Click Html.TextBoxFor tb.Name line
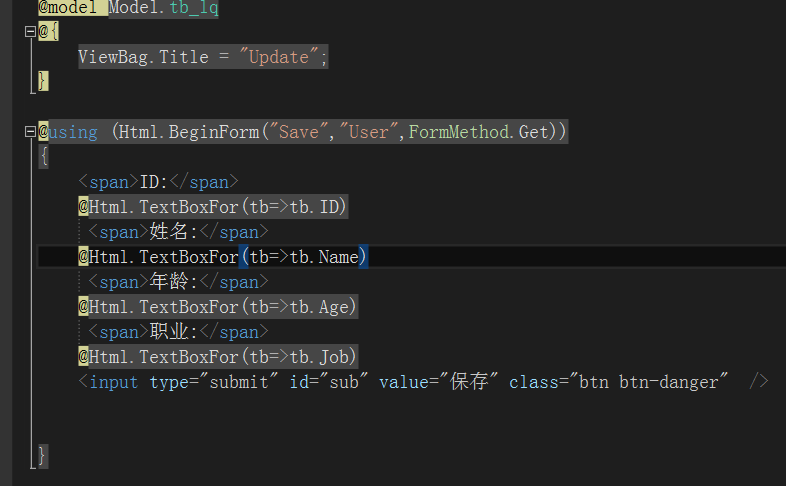The image size is (786, 486). click(223, 257)
